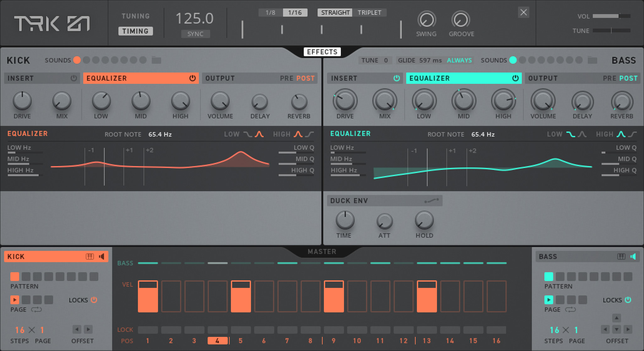Click the Kick offset right arrow

point(88,329)
